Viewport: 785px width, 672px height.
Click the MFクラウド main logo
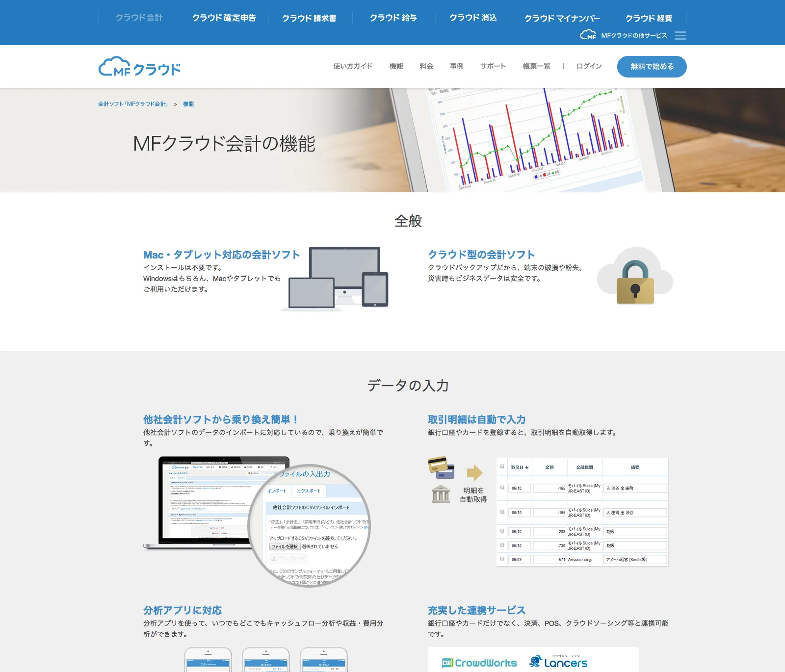140,67
